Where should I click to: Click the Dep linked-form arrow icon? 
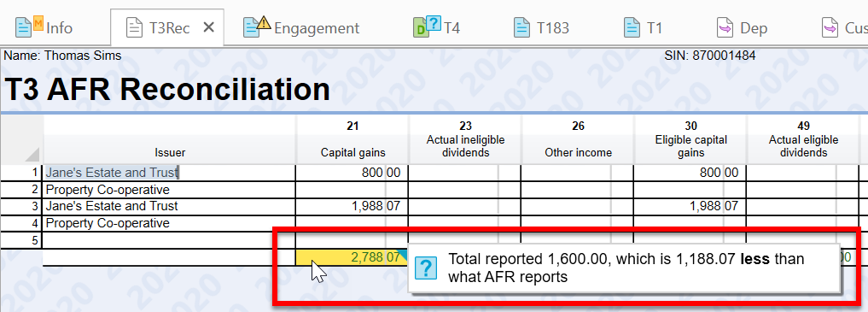click(725, 27)
